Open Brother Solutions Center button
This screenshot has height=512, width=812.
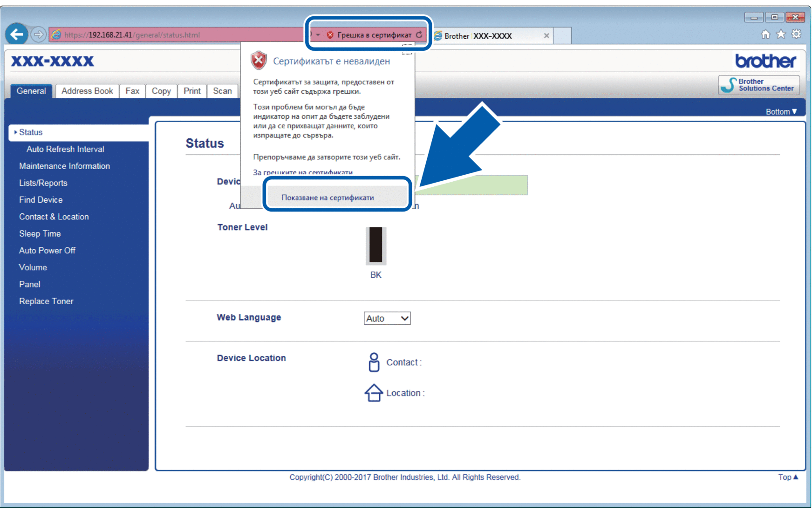tap(759, 85)
